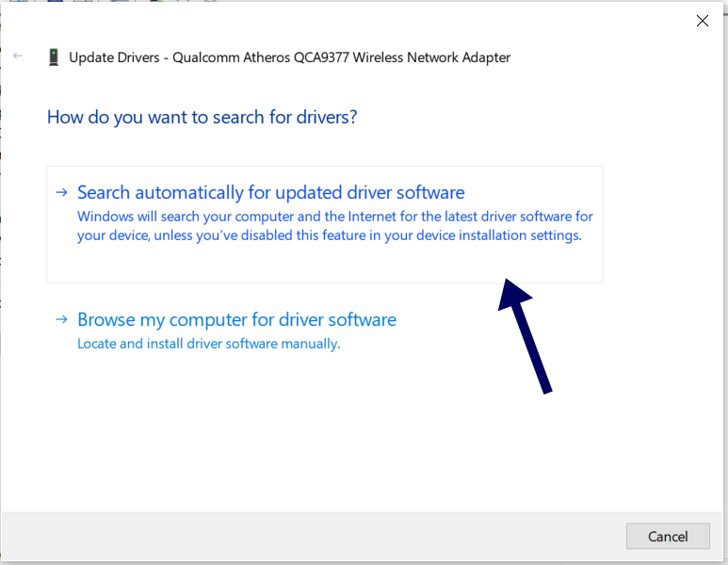
Task: Click the background window strip at left edge
Action: (x=1, y=282)
